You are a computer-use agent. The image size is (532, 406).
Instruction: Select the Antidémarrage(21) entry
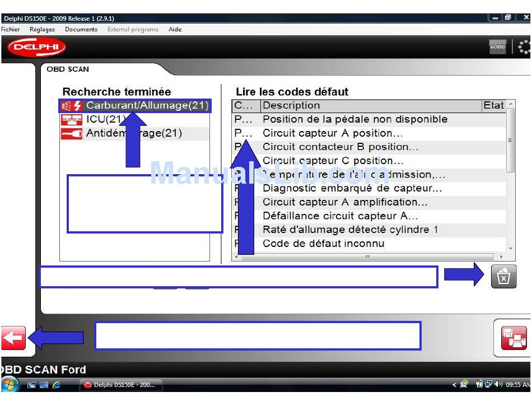coord(135,133)
